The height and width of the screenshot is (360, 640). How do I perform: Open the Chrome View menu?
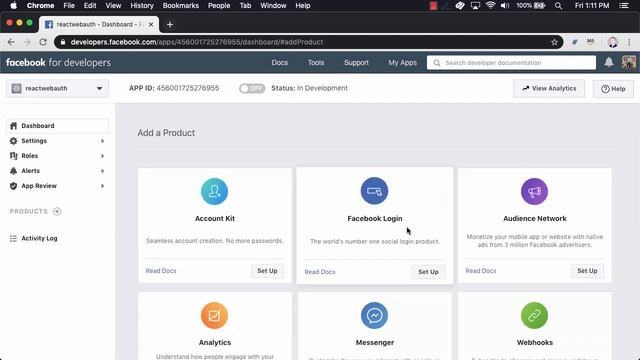click(x=113, y=6)
